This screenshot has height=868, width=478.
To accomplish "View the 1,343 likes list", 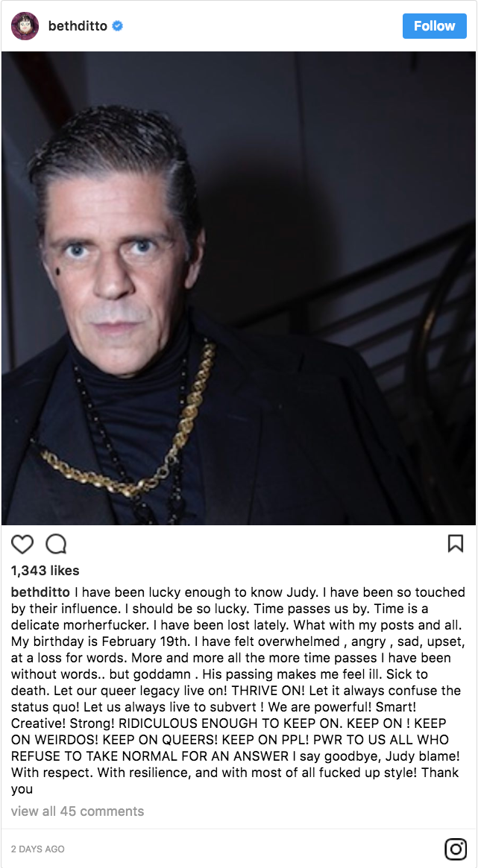I will click(45, 570).
